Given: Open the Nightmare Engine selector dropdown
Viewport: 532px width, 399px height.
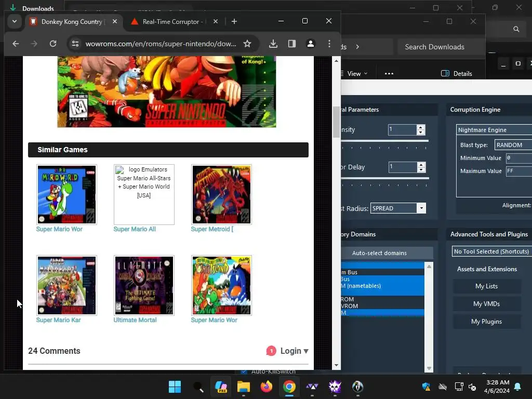Looking at the screenshot, I should tap(494, 130).
